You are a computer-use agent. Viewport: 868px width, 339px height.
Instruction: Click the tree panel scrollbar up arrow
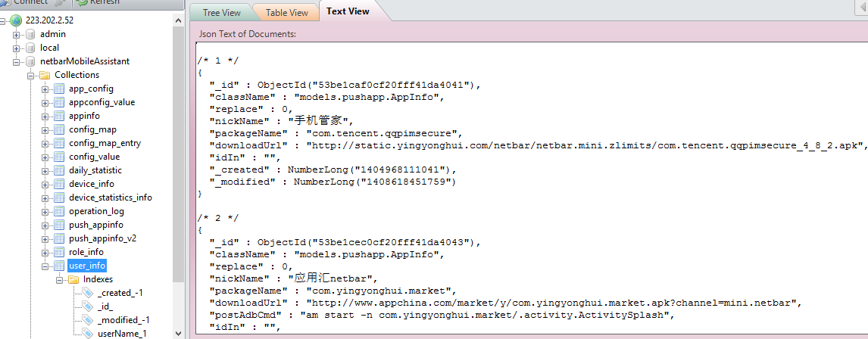(178, 20)
